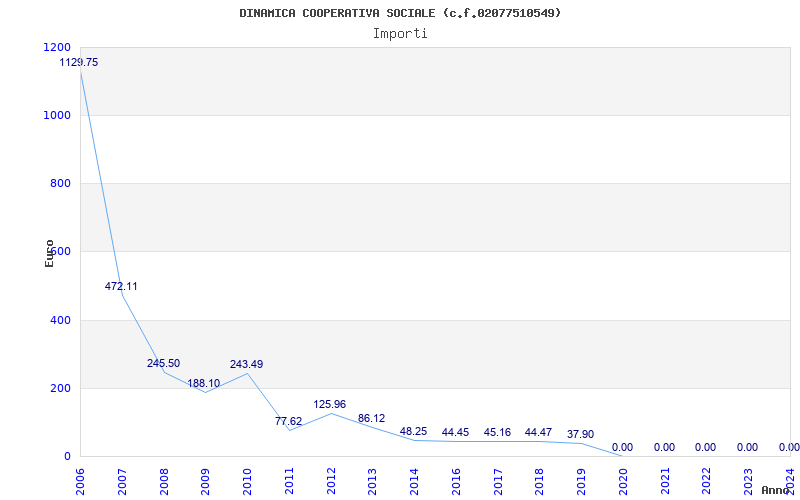Click the 0.00 label above 2020

[x=622, y=447]
